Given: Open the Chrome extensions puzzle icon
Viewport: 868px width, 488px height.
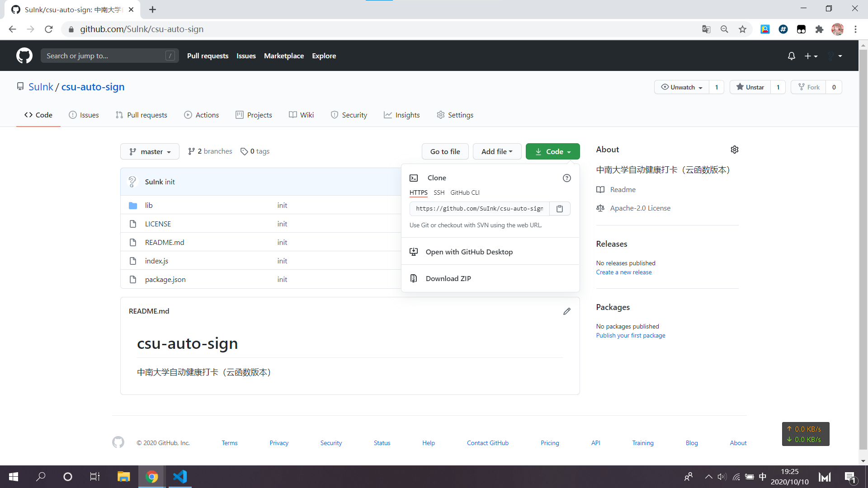Looking at the screenshot, I should point(819,29).
